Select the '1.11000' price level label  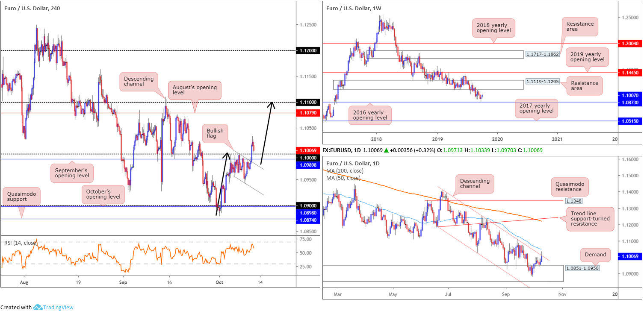(x=308, y=102)
